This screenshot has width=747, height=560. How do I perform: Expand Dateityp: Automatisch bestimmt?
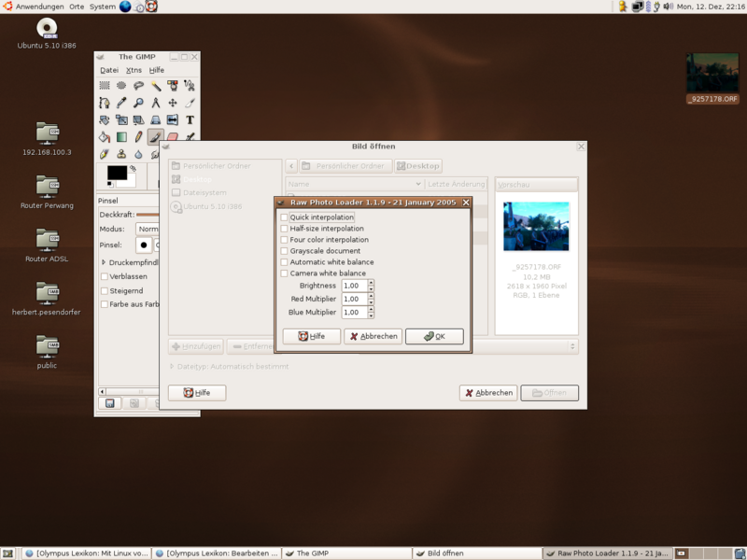174,366
